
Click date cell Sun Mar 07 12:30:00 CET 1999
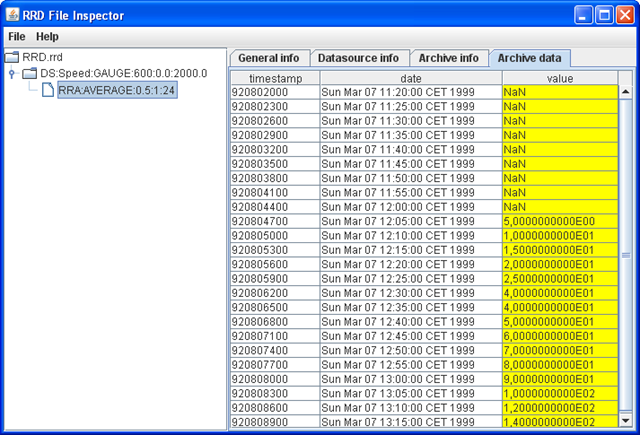pyautogui.click(x=411, y=293)
